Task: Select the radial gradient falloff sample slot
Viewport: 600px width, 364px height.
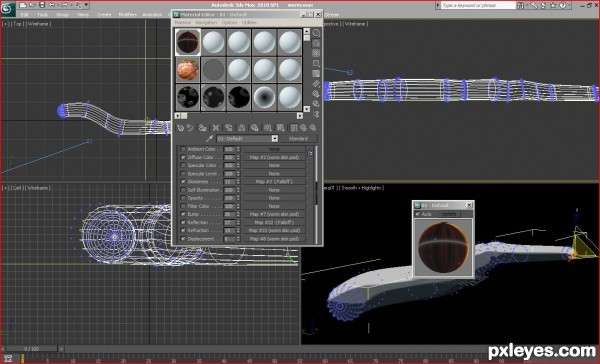Action: click(x=264, y=97)
